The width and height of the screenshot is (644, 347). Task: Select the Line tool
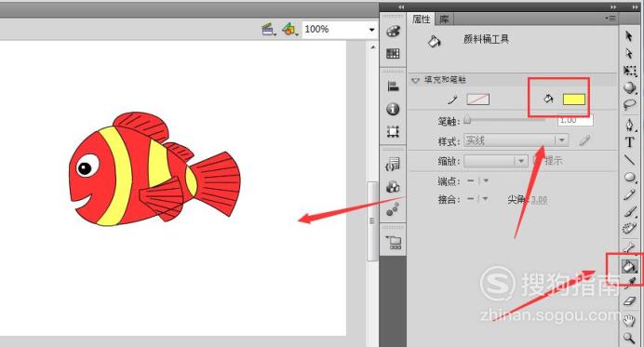(629, 160)
